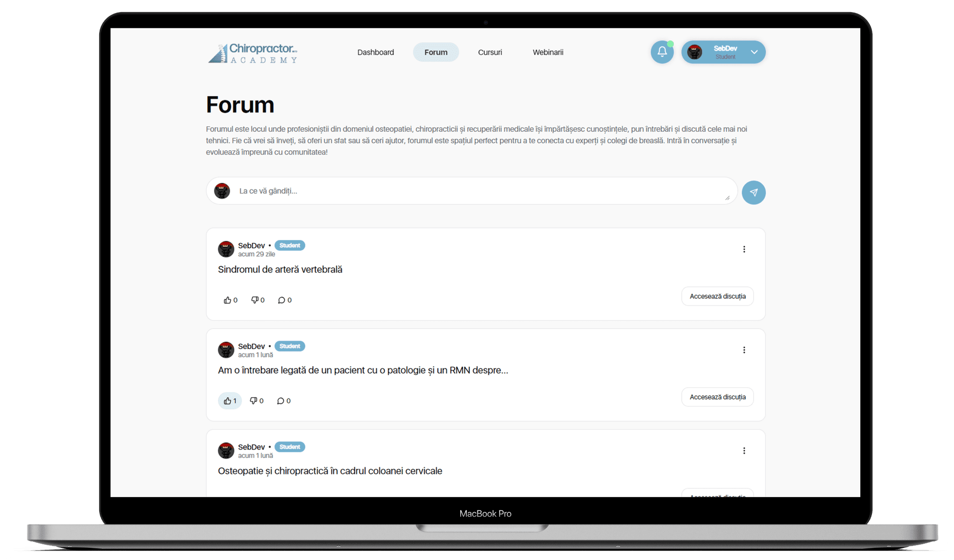Click the SebDev profile avatar icon

[x=696, y=52]
